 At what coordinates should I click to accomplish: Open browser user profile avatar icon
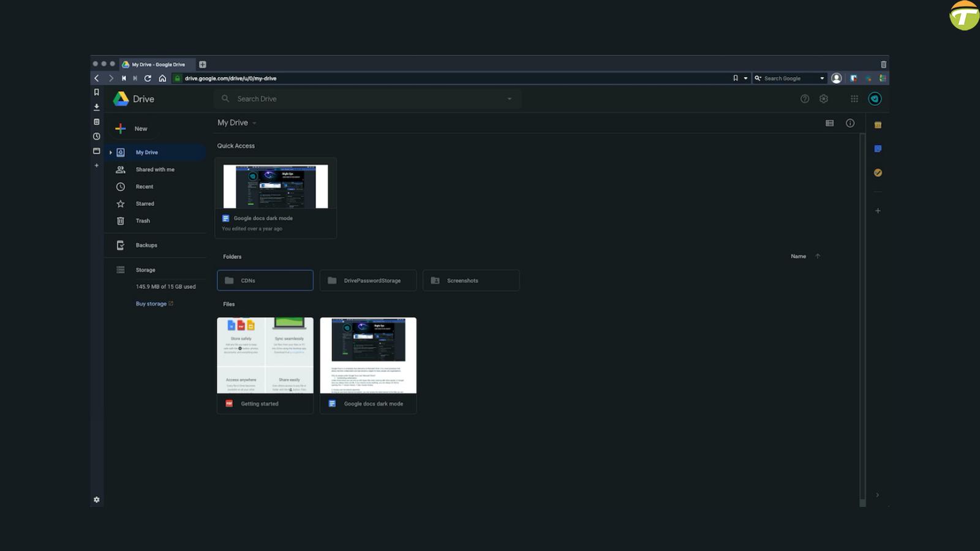coord(837,78)
